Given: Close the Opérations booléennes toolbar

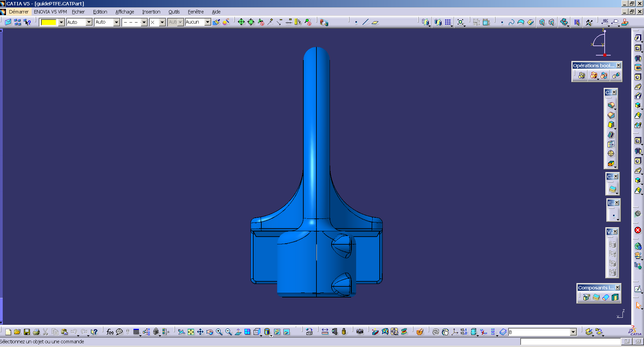Looking at the screenshot, I should [618, 65].
